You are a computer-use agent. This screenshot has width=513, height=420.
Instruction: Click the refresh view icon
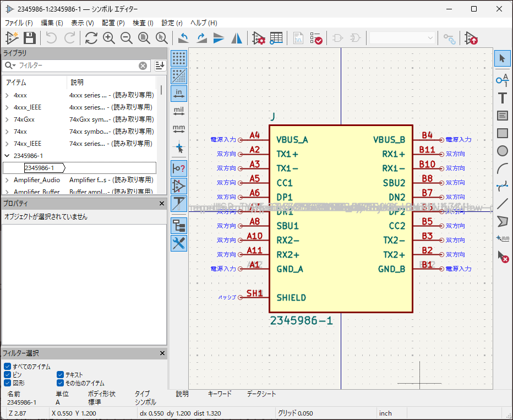click(x=91, y=38)
